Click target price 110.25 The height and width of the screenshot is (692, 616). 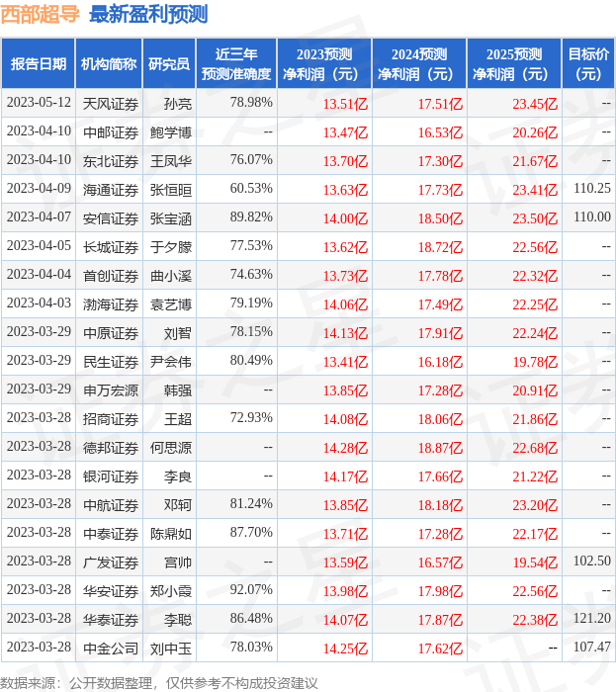592,189
